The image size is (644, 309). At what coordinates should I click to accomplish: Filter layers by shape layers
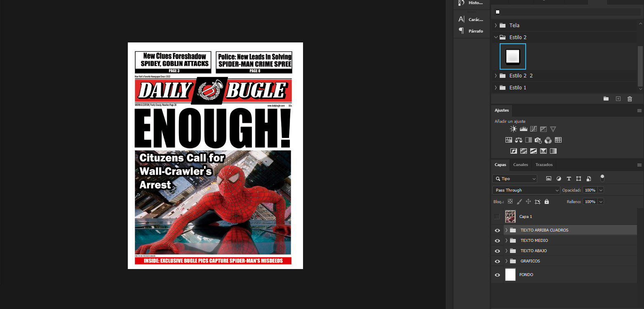pos(578,179)
